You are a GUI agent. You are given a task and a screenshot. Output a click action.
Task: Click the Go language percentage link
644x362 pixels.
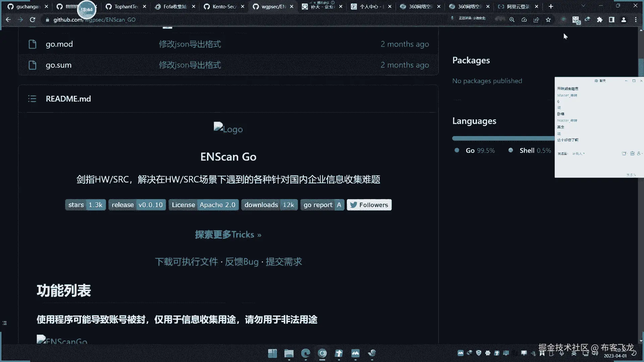[x=480, y=150]
